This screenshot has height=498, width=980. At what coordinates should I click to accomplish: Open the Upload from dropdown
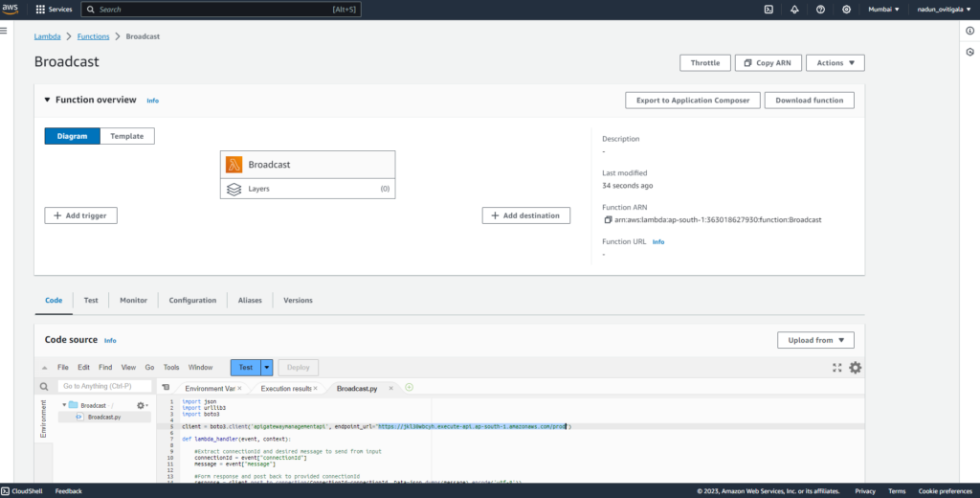(x=815, y=340)
